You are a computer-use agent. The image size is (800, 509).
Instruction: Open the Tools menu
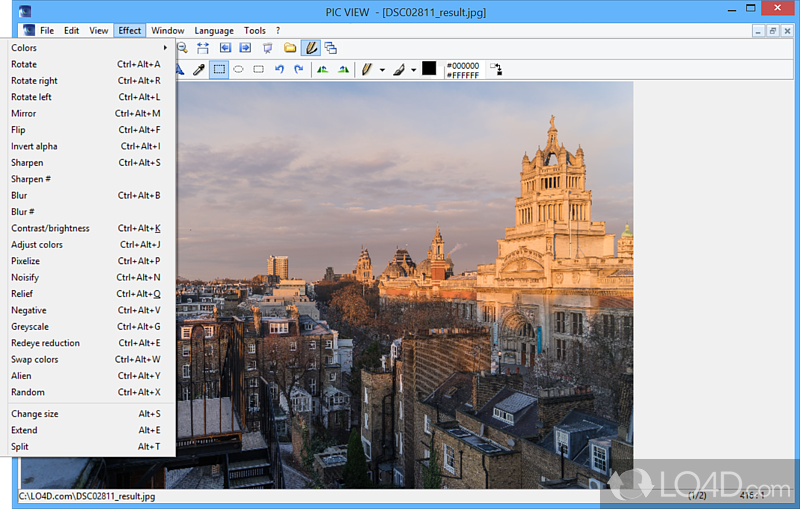tap(255, 31)
